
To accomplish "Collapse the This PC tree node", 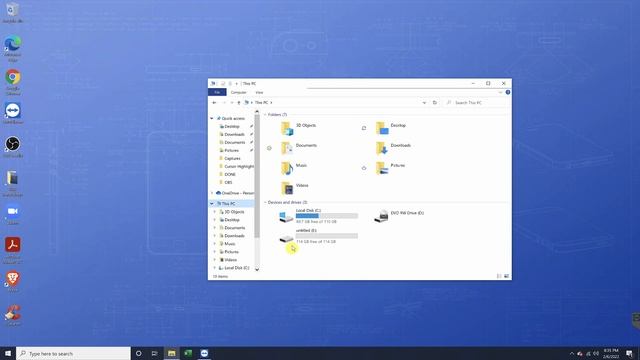I will click(x=212, y=203).
